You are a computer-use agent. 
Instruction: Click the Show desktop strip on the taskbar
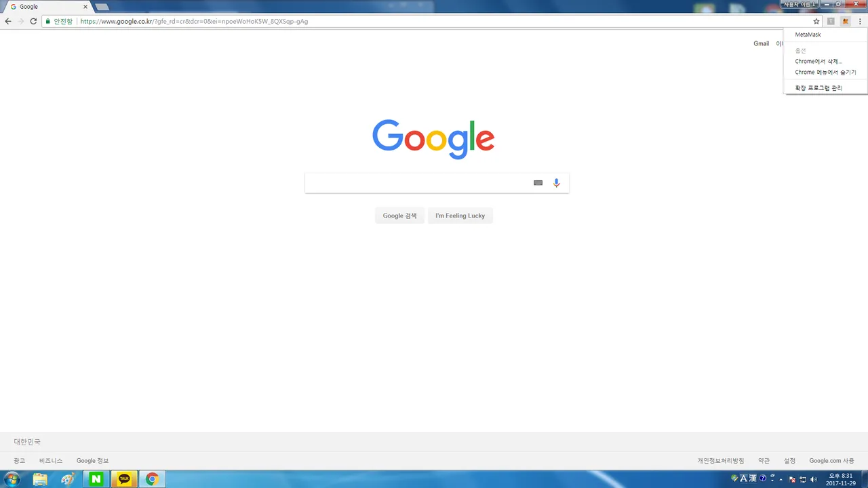pos(865,479)
